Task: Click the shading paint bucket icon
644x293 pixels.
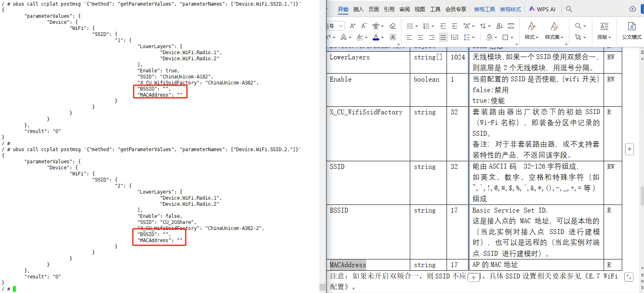Action: [x=489, y=37]
